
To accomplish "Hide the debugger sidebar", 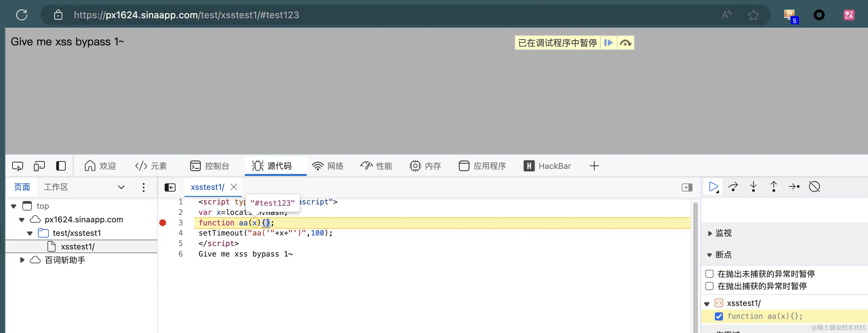I will (x=687, y=187).
